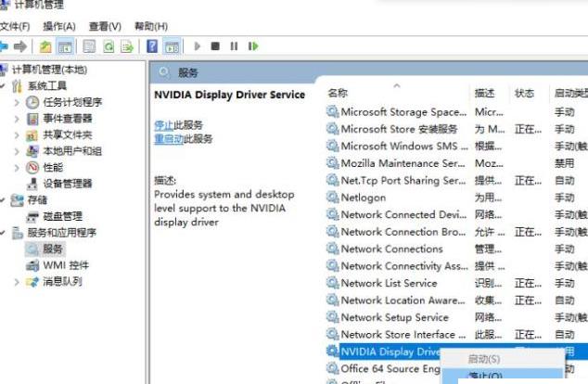The image size is (588, 384).
Task: Click the 重启动 this service link
Action: click(169, 139)
